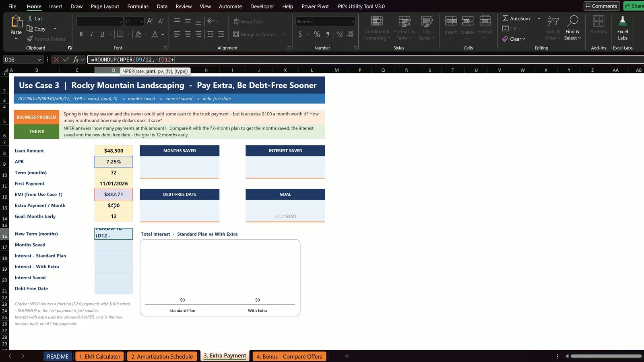Click the Paste clipboard icon
This screenshot has height=362, width=644.
click(x=16, y=21)
